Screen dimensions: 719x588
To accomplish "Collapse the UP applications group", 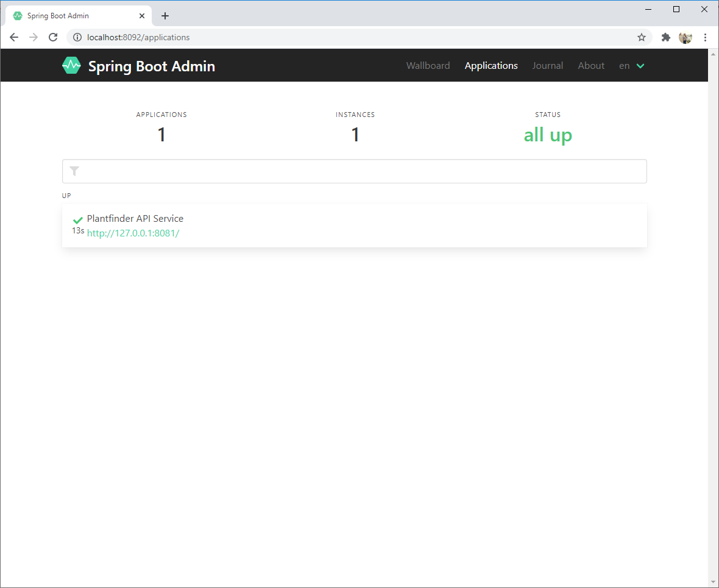I will pyautogui.click(x=66, y=196).
